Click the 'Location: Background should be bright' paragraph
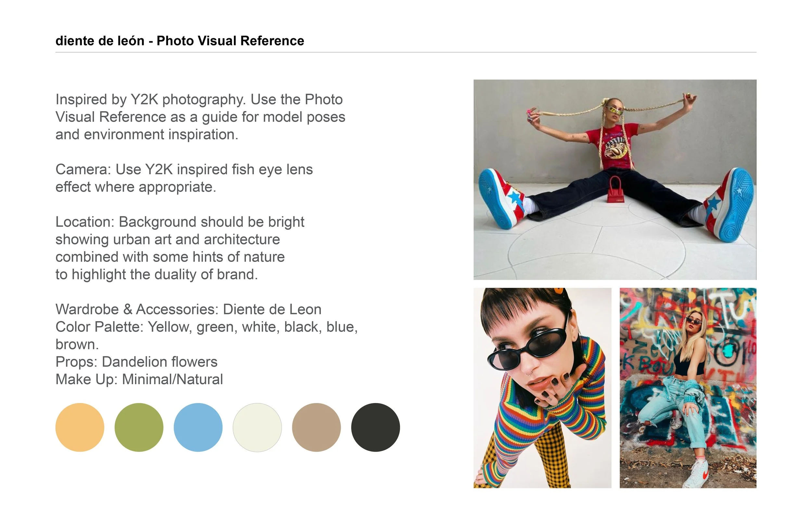The image size is (812, 525). [180, 248]
